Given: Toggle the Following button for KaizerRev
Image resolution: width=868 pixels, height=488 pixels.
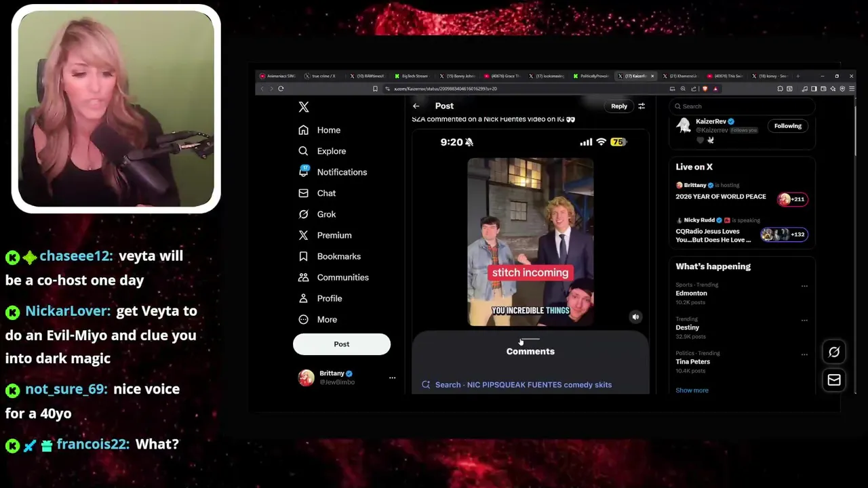Looking at the screenshot, I should [x=788, y=126].
